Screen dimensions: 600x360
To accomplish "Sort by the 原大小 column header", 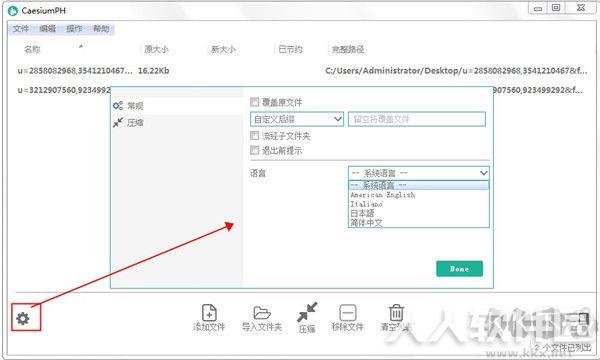I will pos(156,49).
